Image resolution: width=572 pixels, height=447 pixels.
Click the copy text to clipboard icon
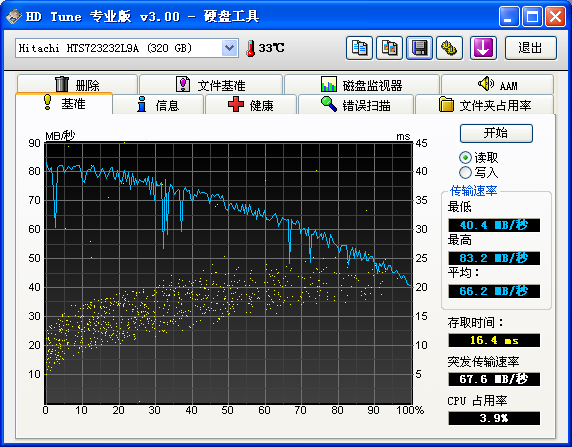[x=359, y=48]
